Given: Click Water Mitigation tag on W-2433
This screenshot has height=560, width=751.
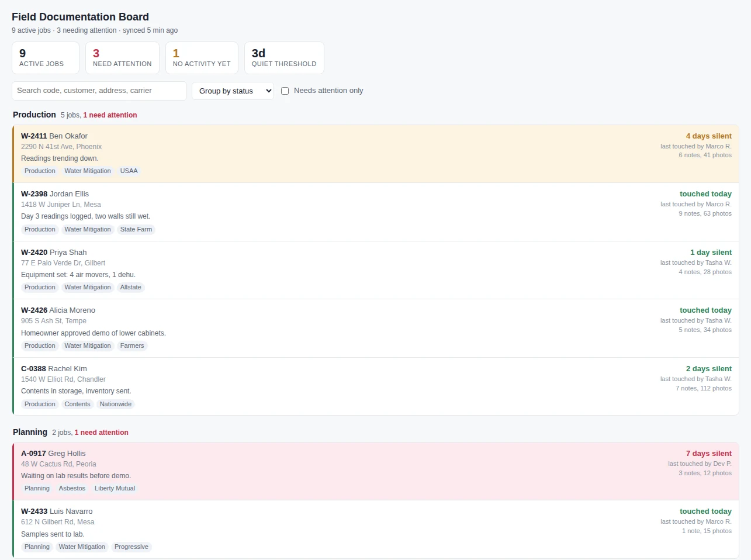Looking at the screenshot, I should [x=82, y=547].
